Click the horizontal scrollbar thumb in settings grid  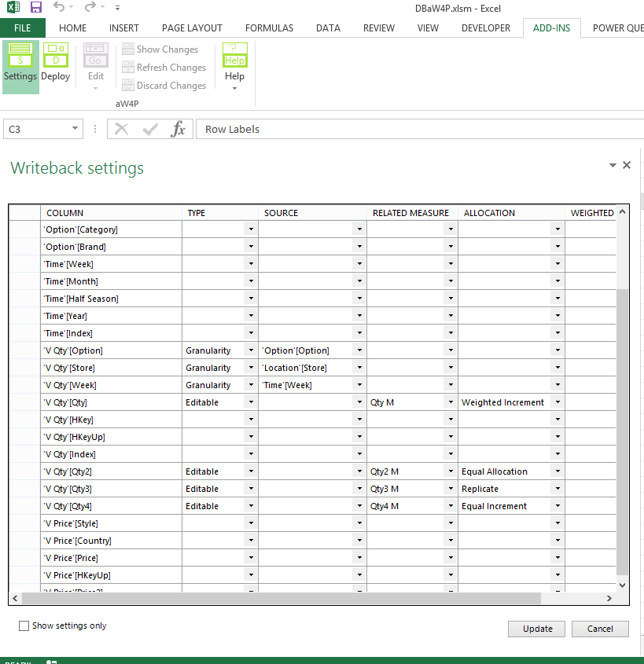click(282, 598)
